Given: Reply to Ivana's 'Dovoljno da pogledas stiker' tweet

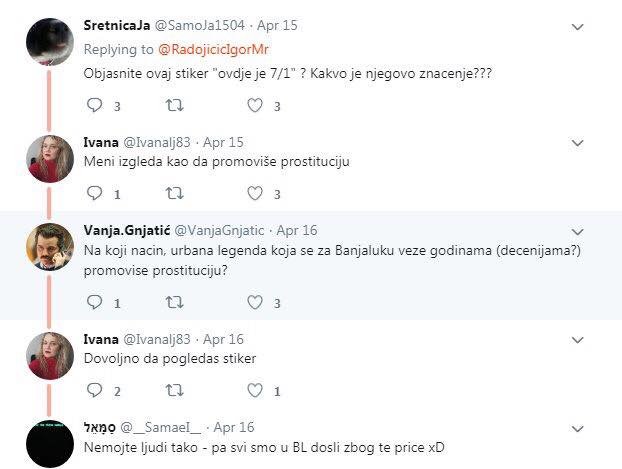Looking at the screenshot, I should pyautogui.click(x=95, y=390).
